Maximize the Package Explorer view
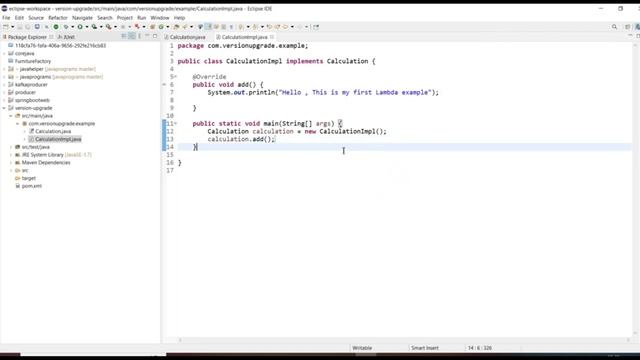Viewport: 640px width, 360px height. (155, 36)
